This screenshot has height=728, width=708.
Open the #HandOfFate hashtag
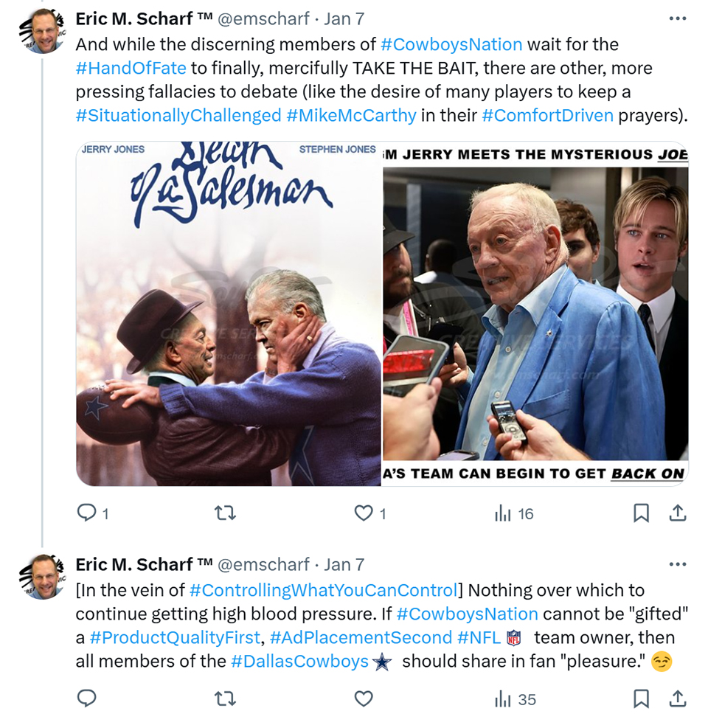tap(131, 69)
